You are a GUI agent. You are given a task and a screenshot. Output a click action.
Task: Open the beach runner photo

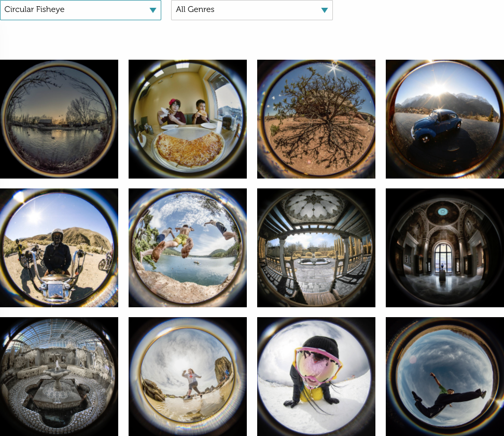tap(188, 376)
